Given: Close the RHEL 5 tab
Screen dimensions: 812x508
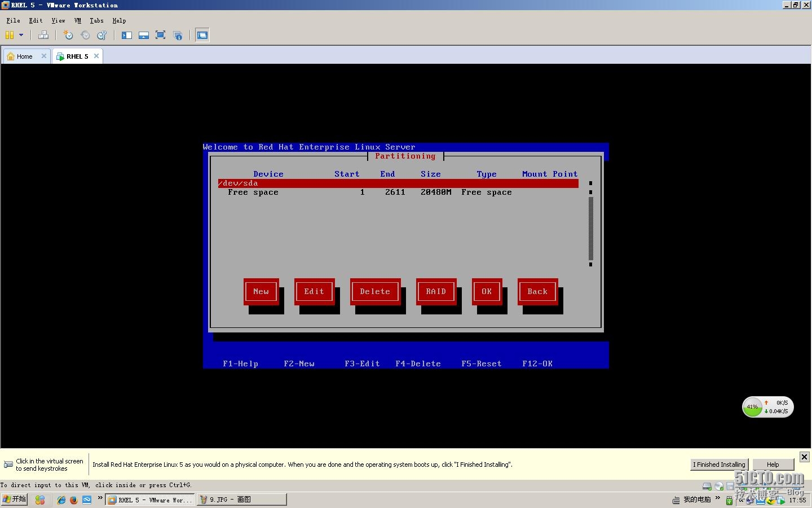Looking at the screenshot, I should click(x=96, y=56).
